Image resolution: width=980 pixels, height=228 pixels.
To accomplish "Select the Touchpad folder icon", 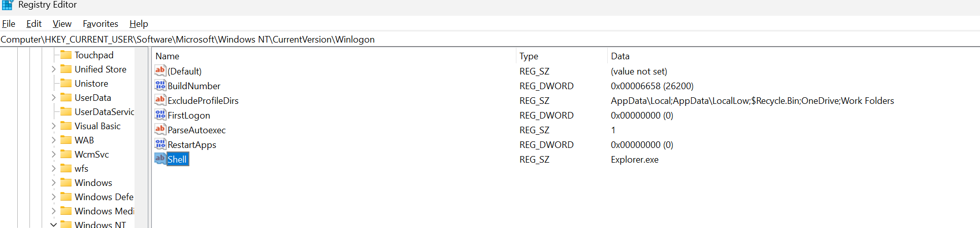I will tap(66, 55).
